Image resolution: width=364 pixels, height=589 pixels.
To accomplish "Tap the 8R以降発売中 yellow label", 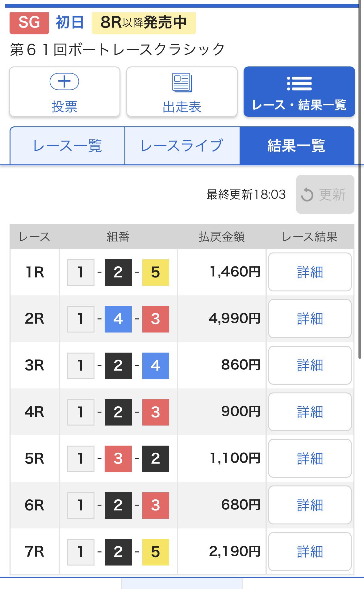I will coord(144,23).
